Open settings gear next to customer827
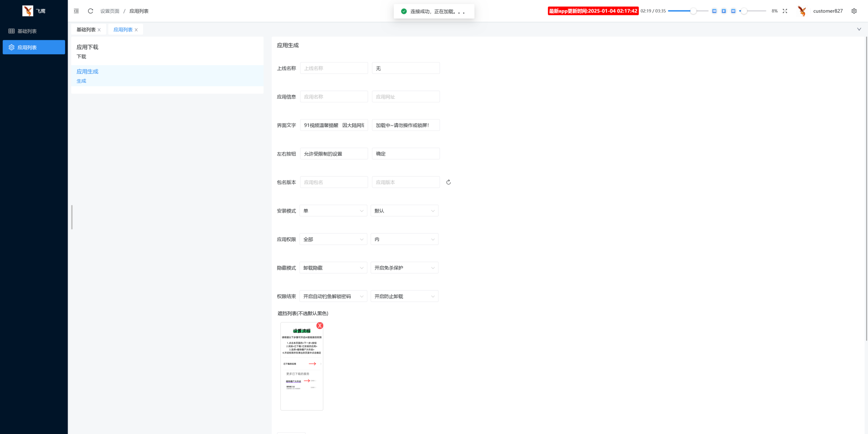The image size is (868, 434). point(854,11)
